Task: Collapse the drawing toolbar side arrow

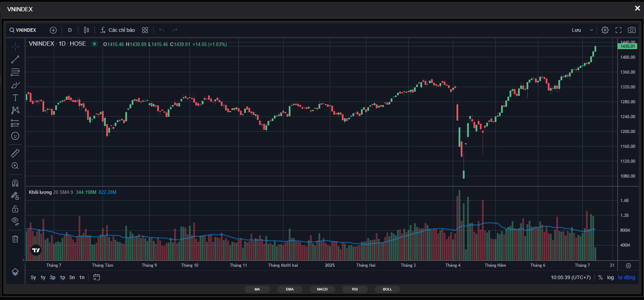Action: (24, 260)
